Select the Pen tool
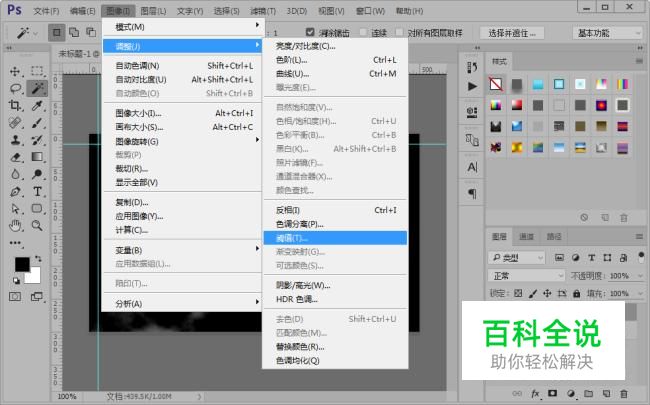Image resolution: width=650 pixels, height=405 pixels. tap(15, 192)
